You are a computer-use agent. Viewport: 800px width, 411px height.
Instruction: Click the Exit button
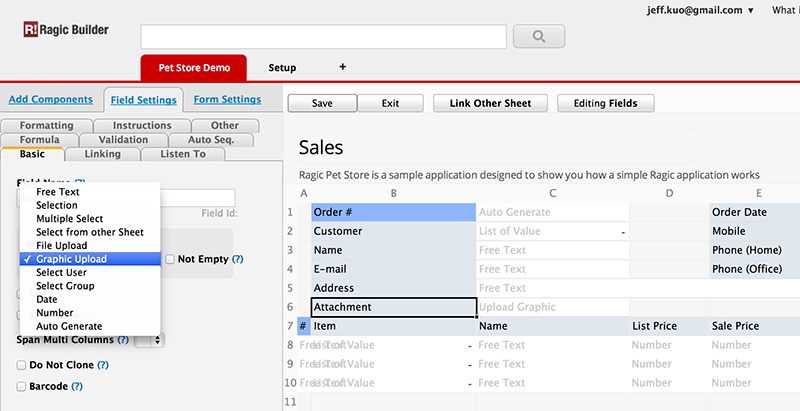pos(390,103)
